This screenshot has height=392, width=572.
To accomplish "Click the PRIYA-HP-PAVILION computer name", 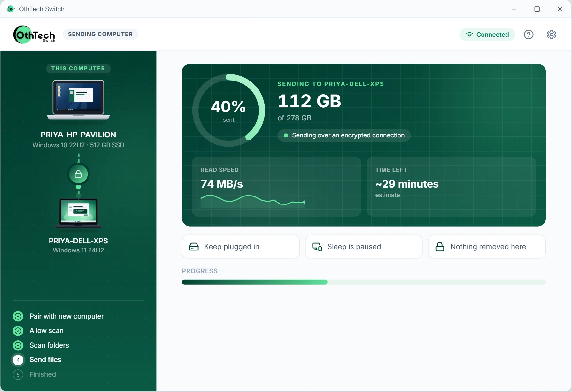I will [x=78, y=135].
